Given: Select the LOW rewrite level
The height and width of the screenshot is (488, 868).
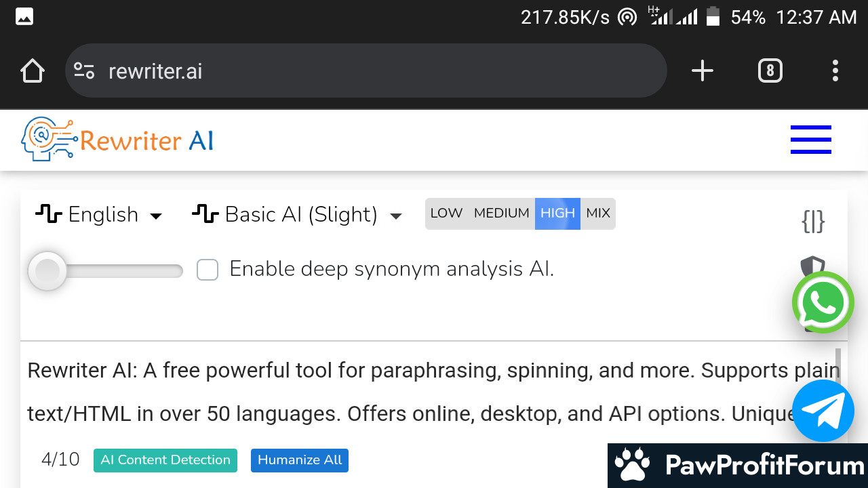Looking at the screenshot, I should pyautogui.click(x=446, y=213).
